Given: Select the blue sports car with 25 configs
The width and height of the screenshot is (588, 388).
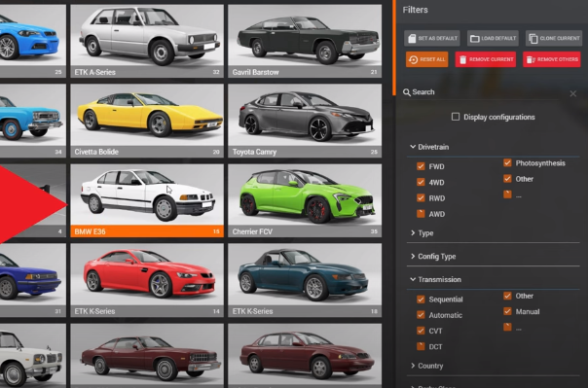Looking at the screenshot, I should (33, 41).
